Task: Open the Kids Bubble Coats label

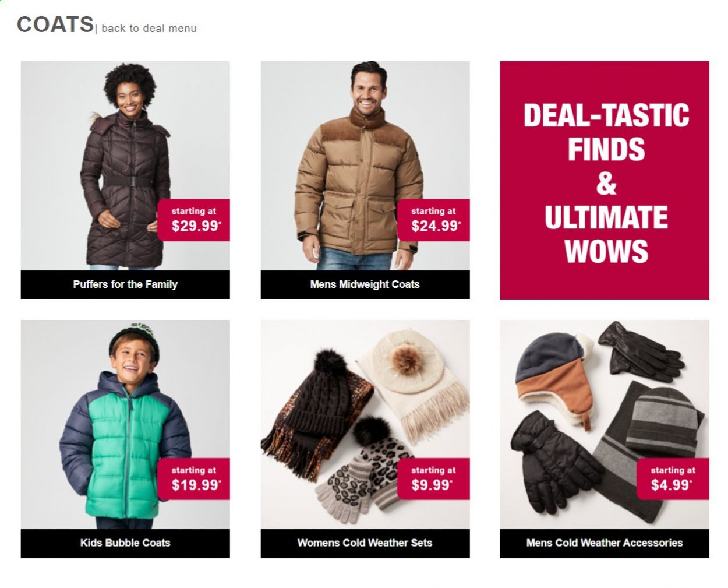Action: pyautogui.click(x=125, y=543)
